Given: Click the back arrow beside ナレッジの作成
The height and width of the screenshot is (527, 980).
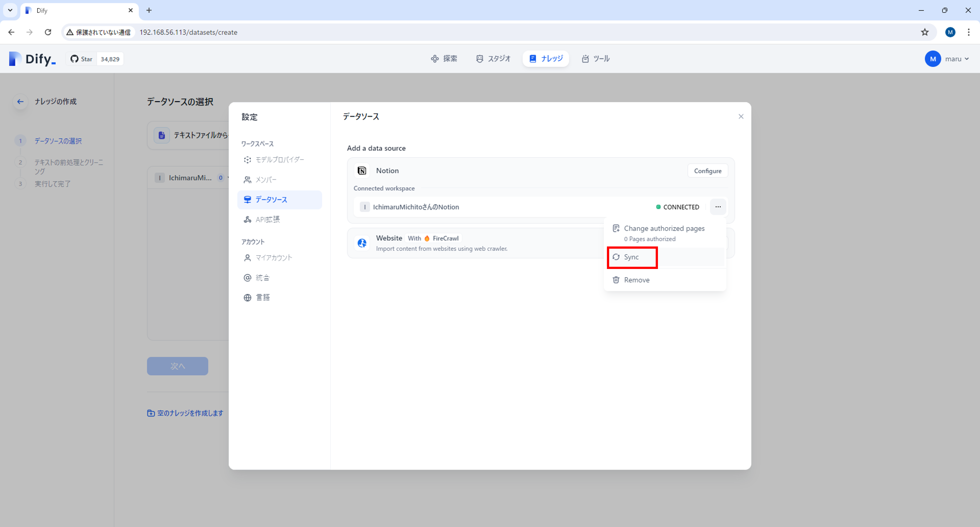Looking at the screenshot, I should click(x=20, y=102).
